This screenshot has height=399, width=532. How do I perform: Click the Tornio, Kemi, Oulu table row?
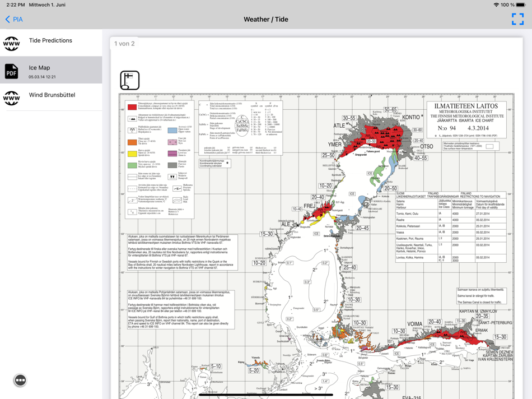click(451, 214)
